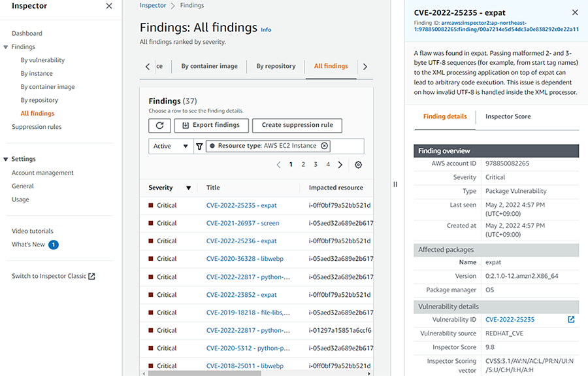Switch to By container image tab
The width and height of the screenshot is (588, 376).
click(x=210, y=66)
